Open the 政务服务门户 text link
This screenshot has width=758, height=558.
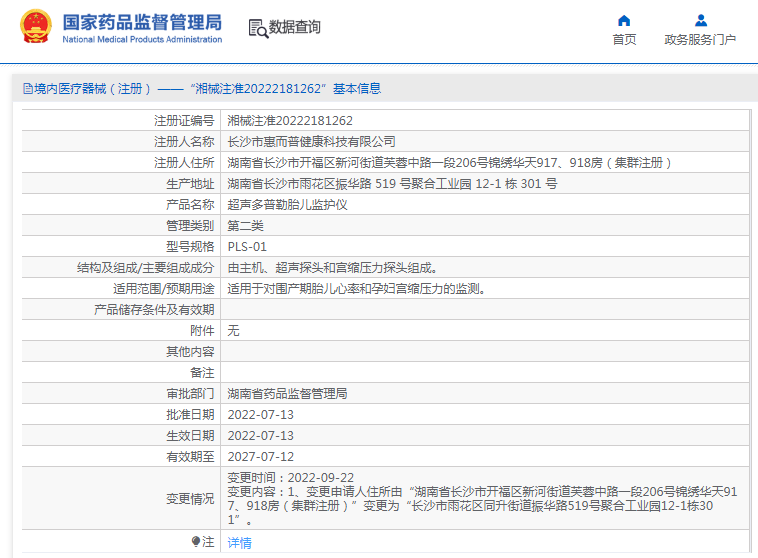click(x=700, y=40)
